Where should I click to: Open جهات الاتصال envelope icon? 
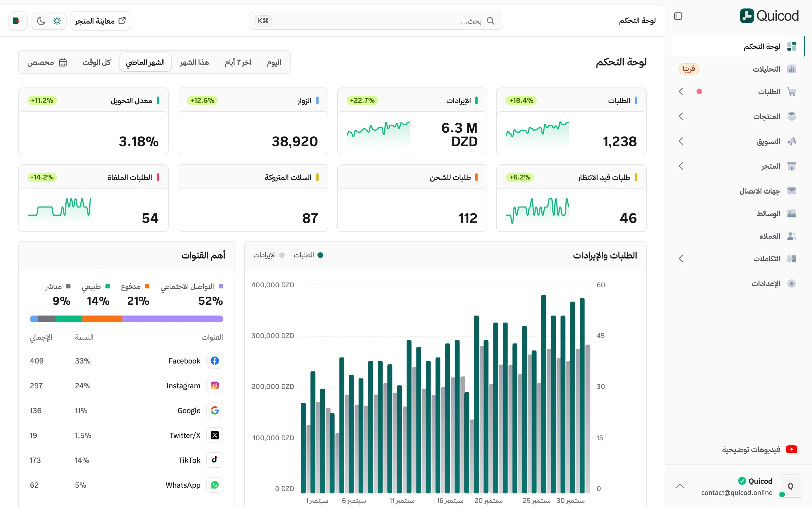click(x=791, y=191)
